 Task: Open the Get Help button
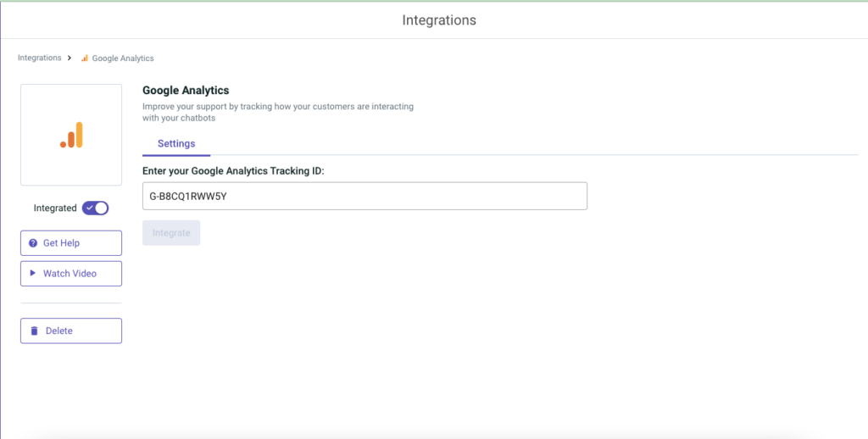click(x=71, y=243)
